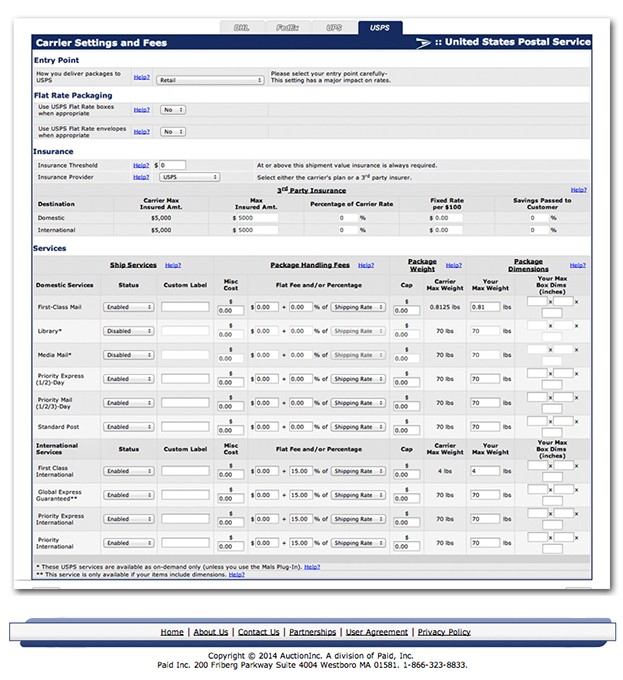Open the Privacy Policy footer link

(x=444, y=632)
